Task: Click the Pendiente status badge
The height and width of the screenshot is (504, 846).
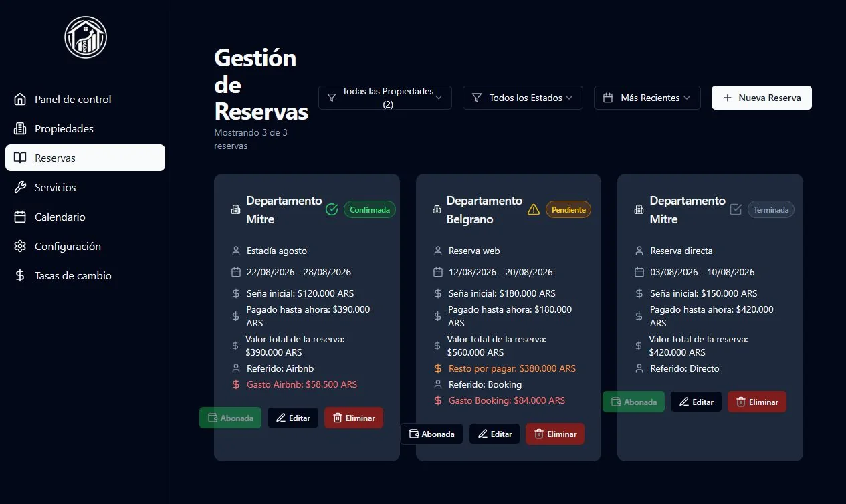Action: click(568, 209)
